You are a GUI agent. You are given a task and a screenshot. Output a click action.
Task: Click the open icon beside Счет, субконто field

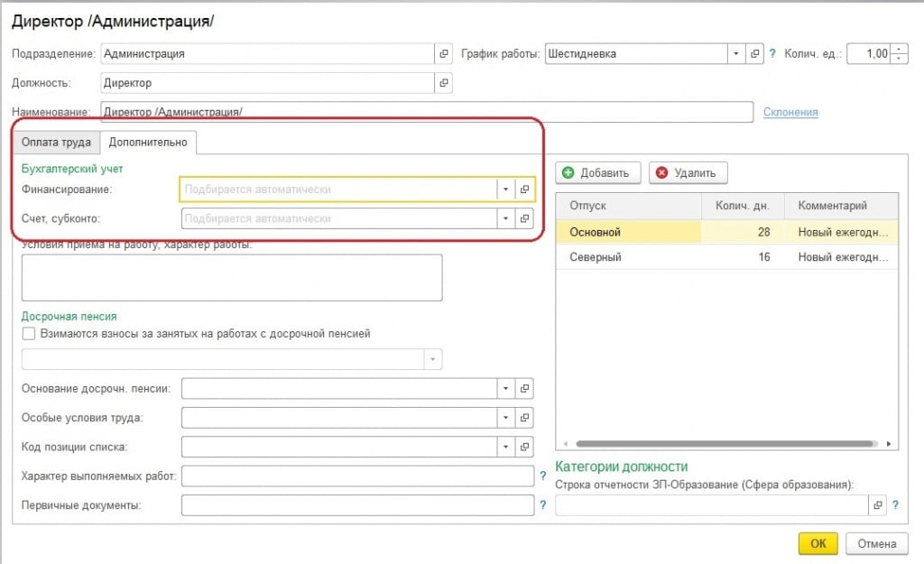[x=524, y=218]
